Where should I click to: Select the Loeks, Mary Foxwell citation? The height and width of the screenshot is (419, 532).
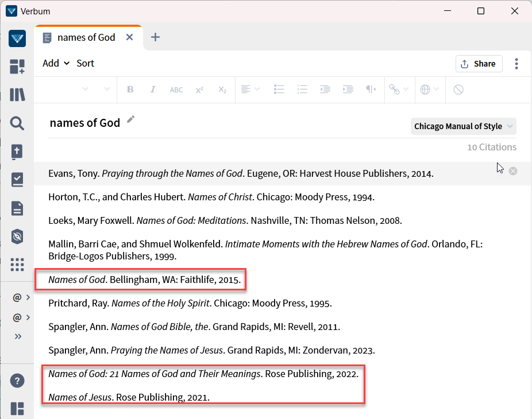tap(225, 220)
